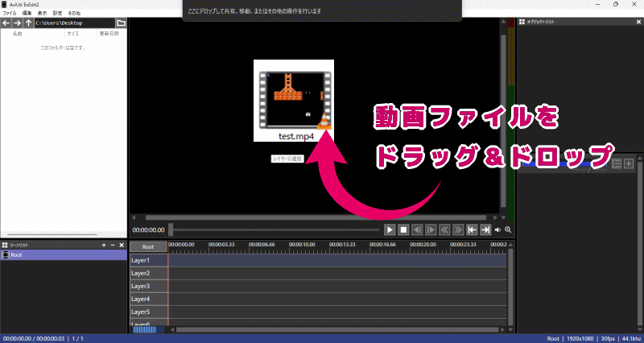The image size is (644, 343).
Task: Jump to the start of the timeline
Action: click(472, 229)
